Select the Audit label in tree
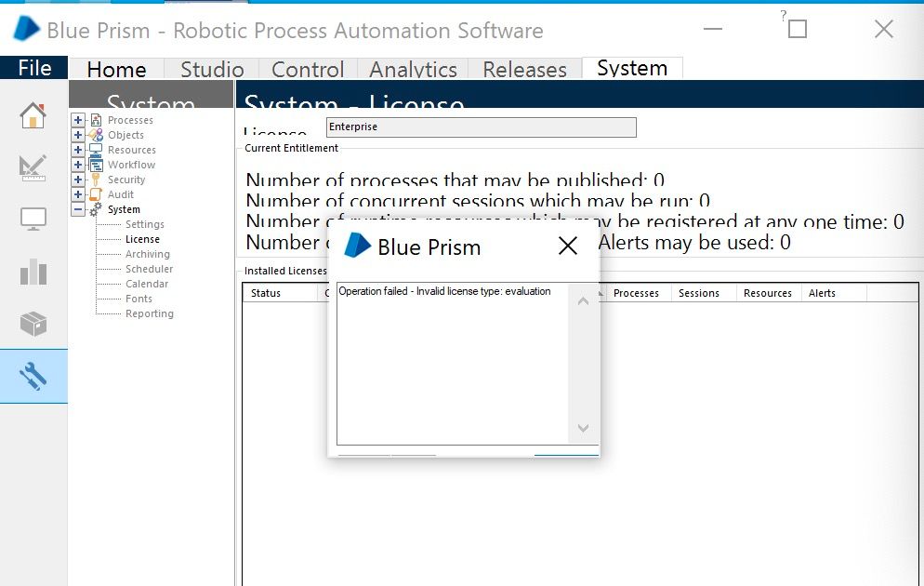Image resolution: width=924 pixels, height=586 pixels. 120,194
